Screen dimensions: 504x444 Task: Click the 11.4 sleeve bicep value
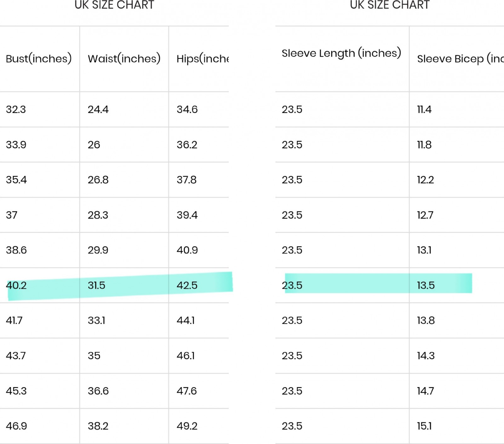click(x=424, y=110)
